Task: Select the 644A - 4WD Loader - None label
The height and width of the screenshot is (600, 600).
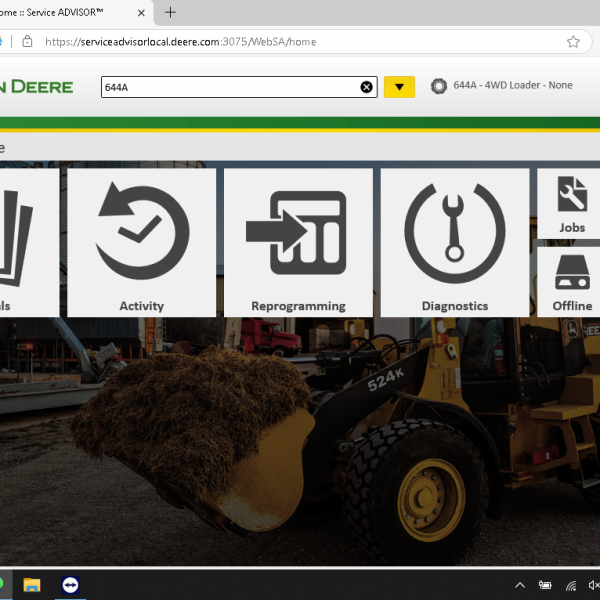Action: [x=513, y=85]
